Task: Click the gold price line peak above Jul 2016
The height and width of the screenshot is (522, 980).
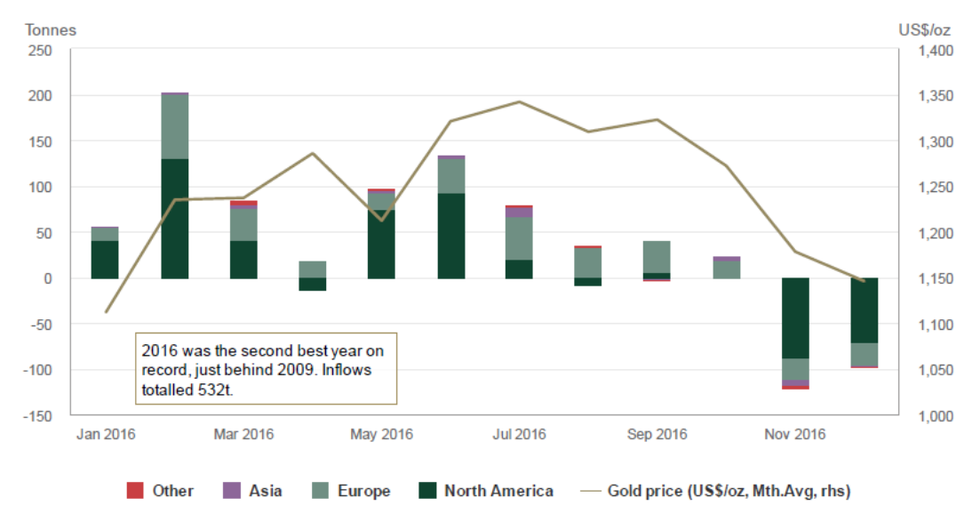Action: (x=519, y=101)
